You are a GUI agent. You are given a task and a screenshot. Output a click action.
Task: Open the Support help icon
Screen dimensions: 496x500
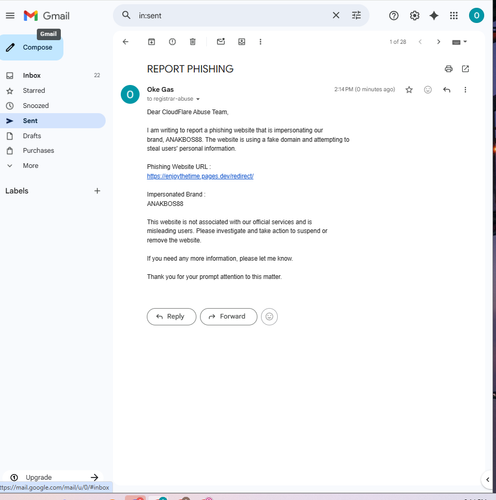[394, 16]
